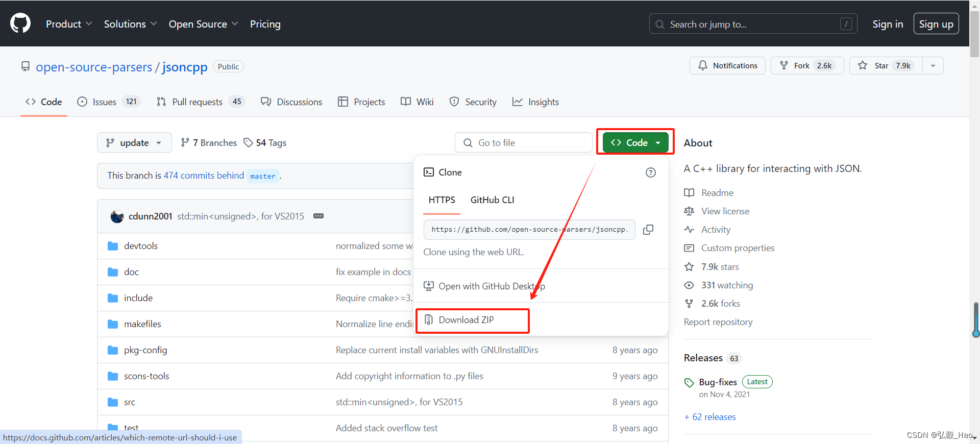Screen dimensions: 980x444
Task: Open the jsoncpp repository link
Action: tap(185, 67)
